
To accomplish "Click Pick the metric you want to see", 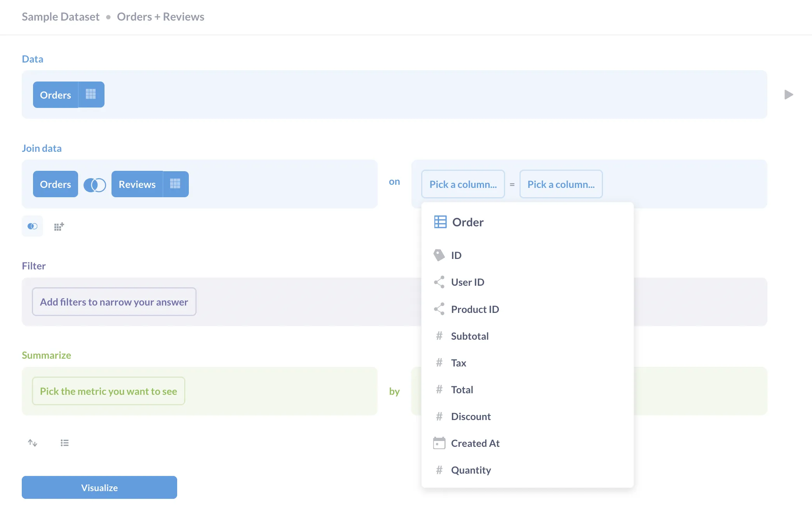I will coord(108,391).
